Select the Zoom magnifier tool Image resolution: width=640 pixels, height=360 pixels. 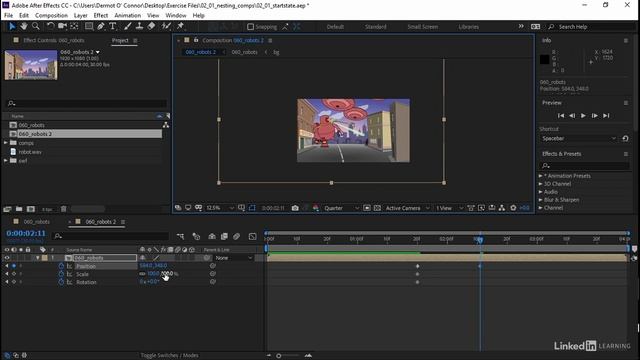point(36,26)
